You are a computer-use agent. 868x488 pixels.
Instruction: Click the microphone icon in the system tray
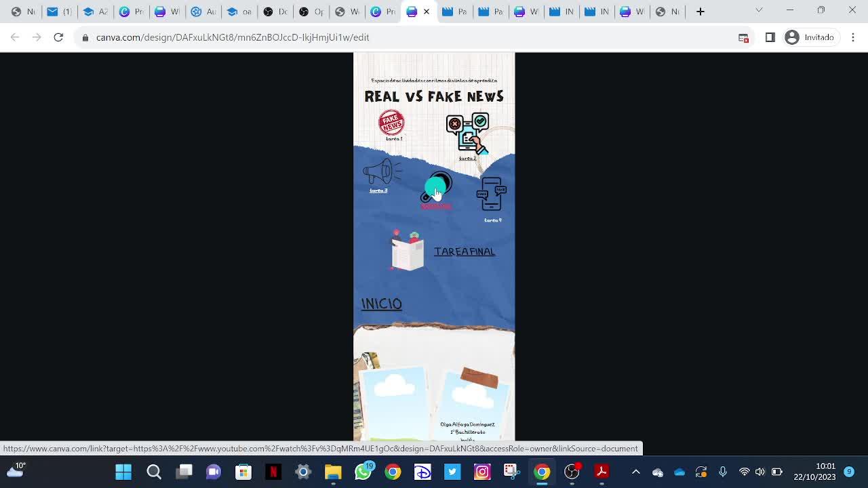[723, 472]
